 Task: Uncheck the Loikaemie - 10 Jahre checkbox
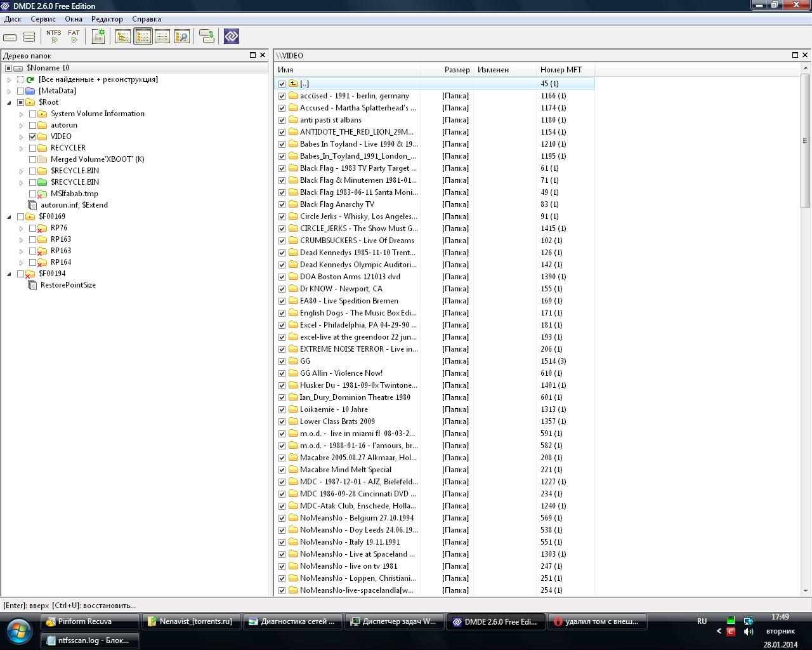[282, 409]
